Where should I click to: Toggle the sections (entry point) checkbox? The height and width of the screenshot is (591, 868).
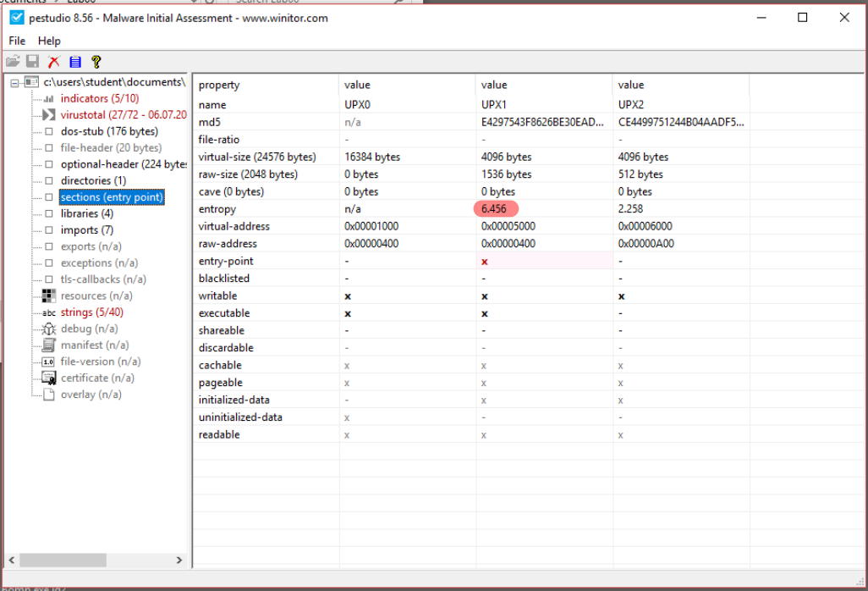coord(49,197)
